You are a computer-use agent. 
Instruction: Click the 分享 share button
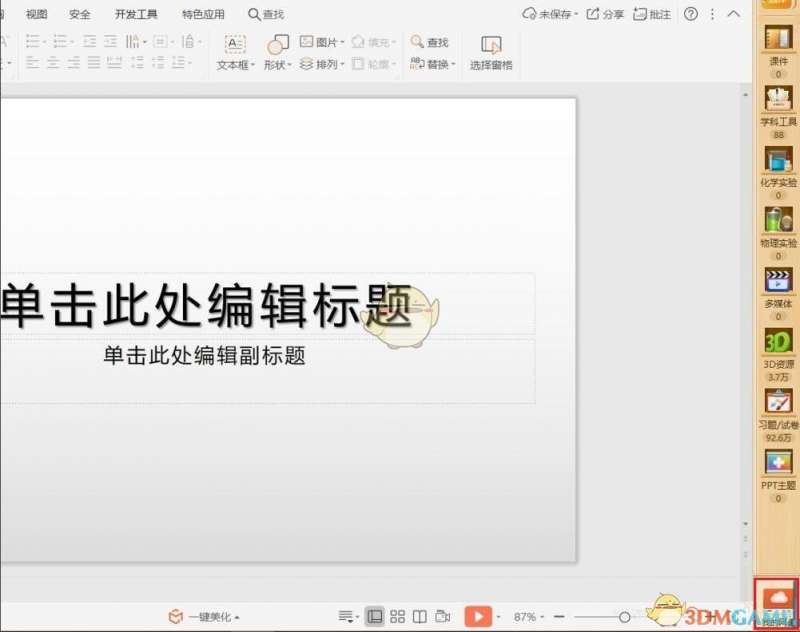pyautogui.click(x=605, y=14)
